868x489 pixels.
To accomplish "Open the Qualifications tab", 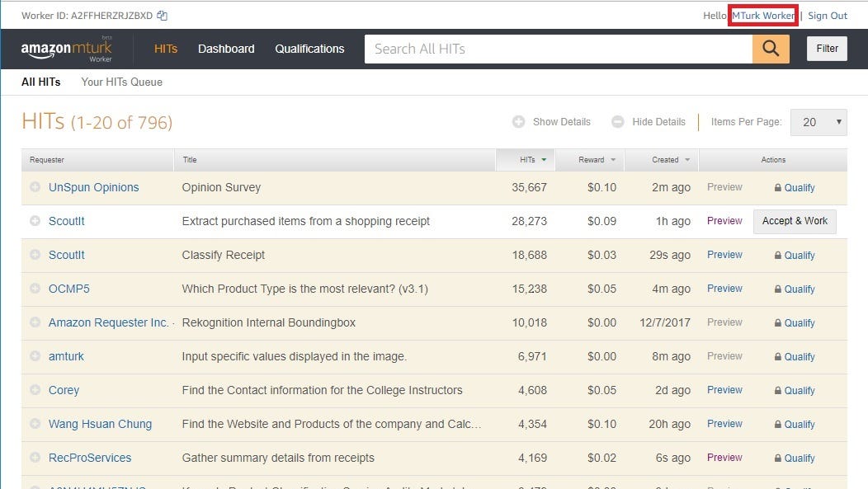I will [309, 49].
